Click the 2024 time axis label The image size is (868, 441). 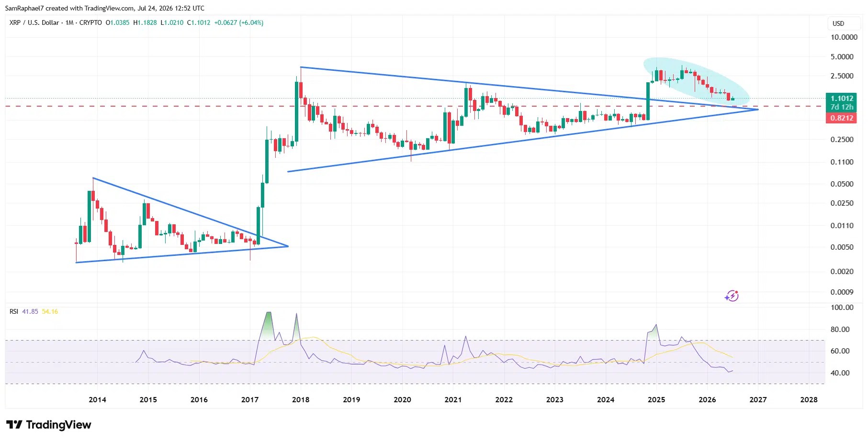(606, 400)
